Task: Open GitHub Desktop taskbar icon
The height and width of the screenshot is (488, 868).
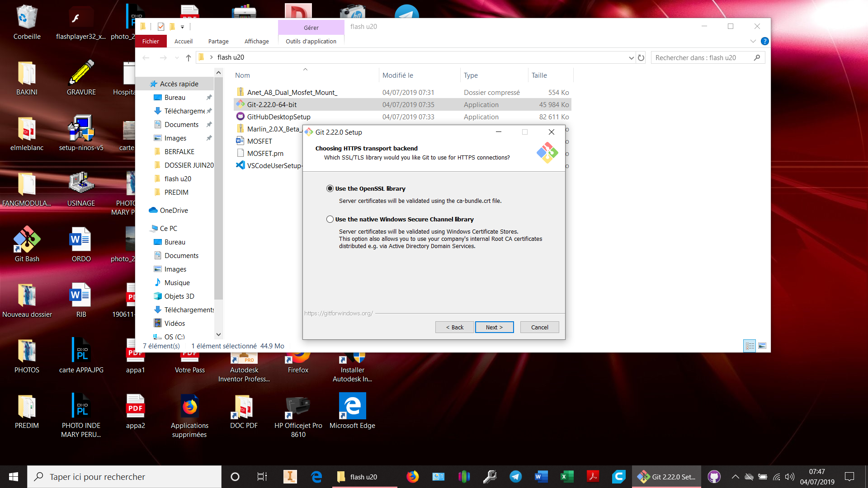Action: coord(714,477)
